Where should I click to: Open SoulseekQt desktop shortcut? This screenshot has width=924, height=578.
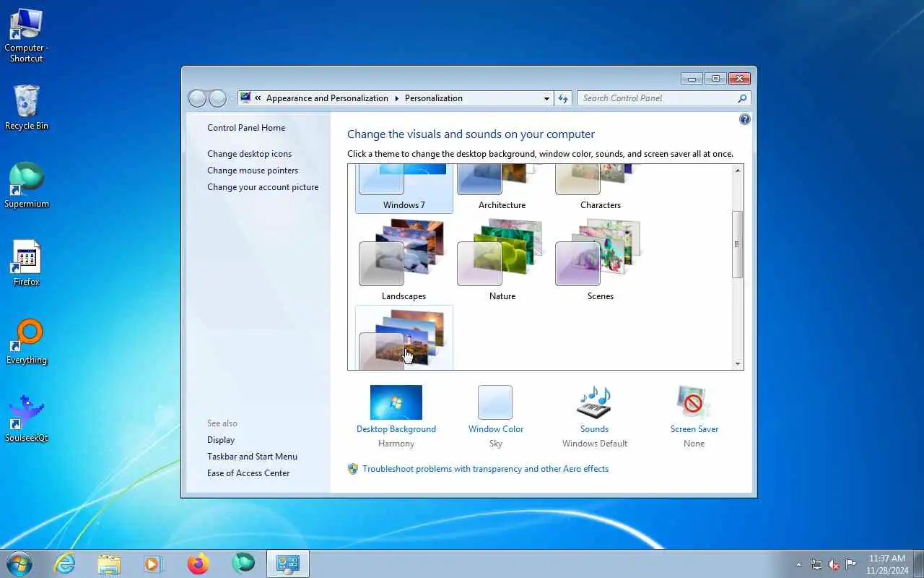(27, 420)
